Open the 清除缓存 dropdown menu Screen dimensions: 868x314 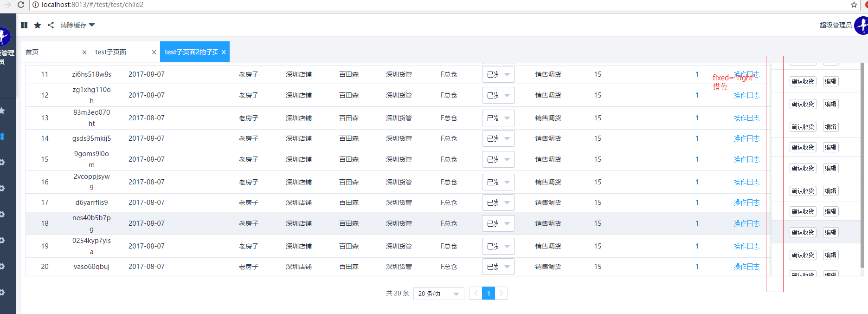coord(77,25)
